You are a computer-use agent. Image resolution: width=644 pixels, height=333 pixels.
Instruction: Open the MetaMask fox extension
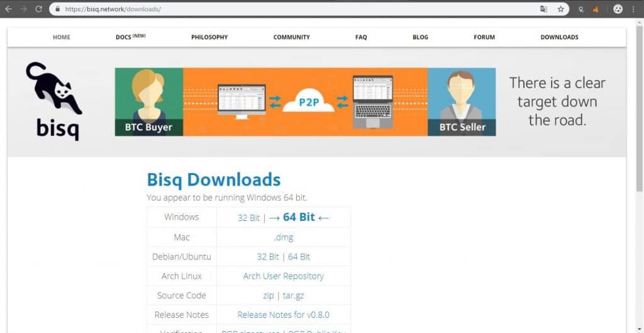tap(596, 9)
